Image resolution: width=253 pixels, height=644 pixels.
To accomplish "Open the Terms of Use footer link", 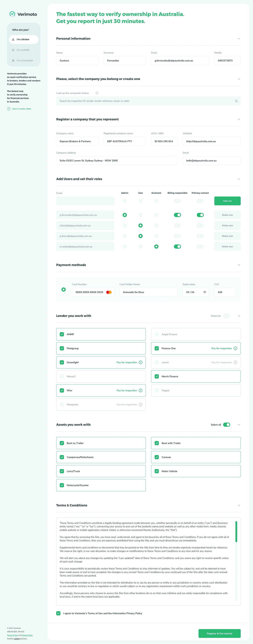I will [x=12, y=635].
